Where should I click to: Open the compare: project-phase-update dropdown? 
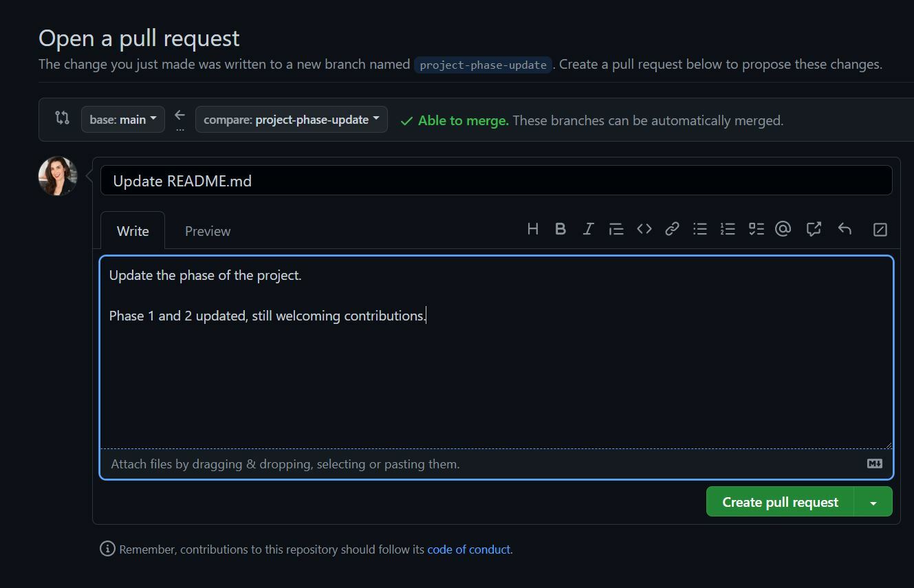[292, 120]
